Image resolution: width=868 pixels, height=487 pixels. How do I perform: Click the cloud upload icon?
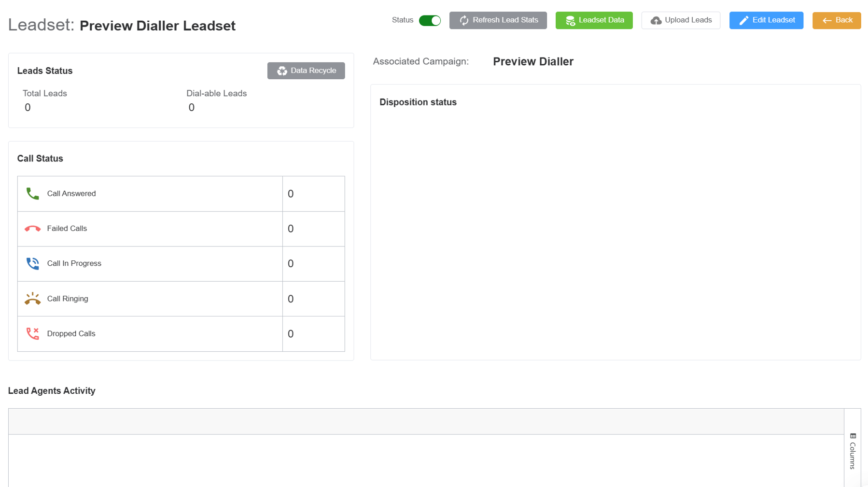pyautogui.click(x=656, y=21)
